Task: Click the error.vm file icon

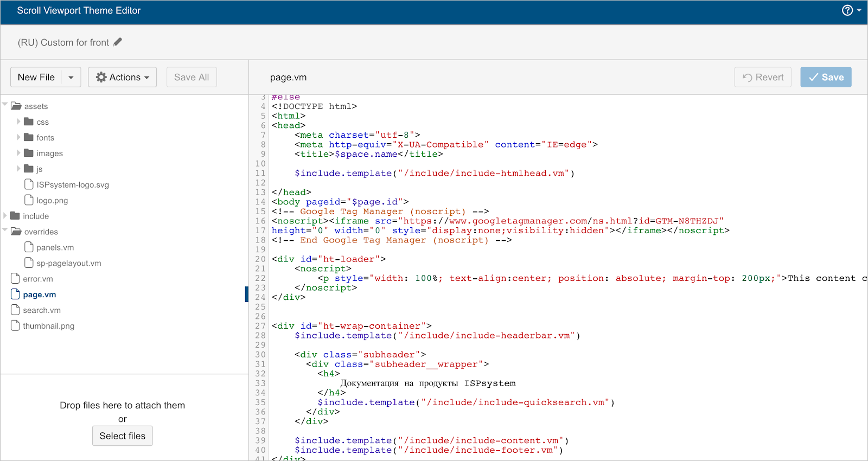Action: (x=15, y=279)
